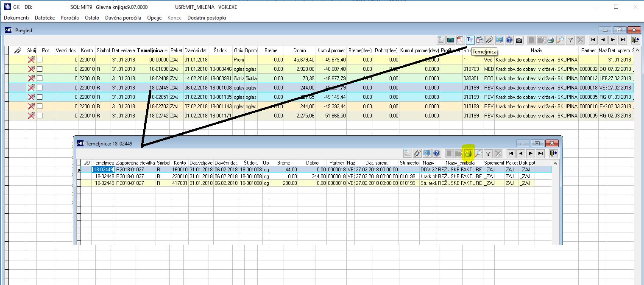
Task: Open the Poročila menu
Action: point(70,18)
